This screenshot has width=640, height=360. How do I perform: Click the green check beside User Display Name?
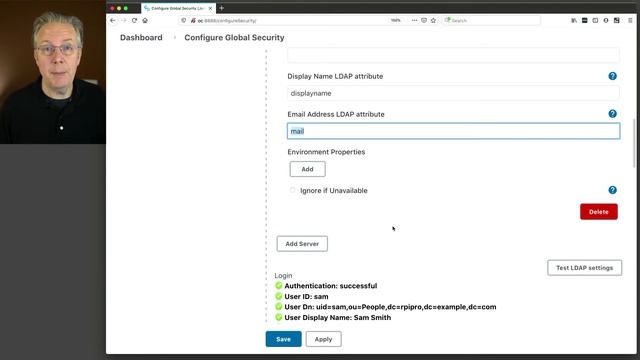point(279,317)
